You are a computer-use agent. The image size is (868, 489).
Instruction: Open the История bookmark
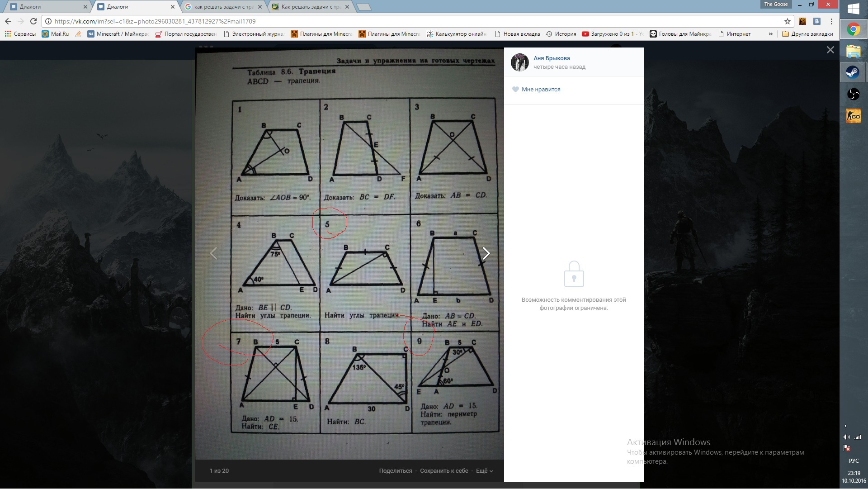[561, 34]
